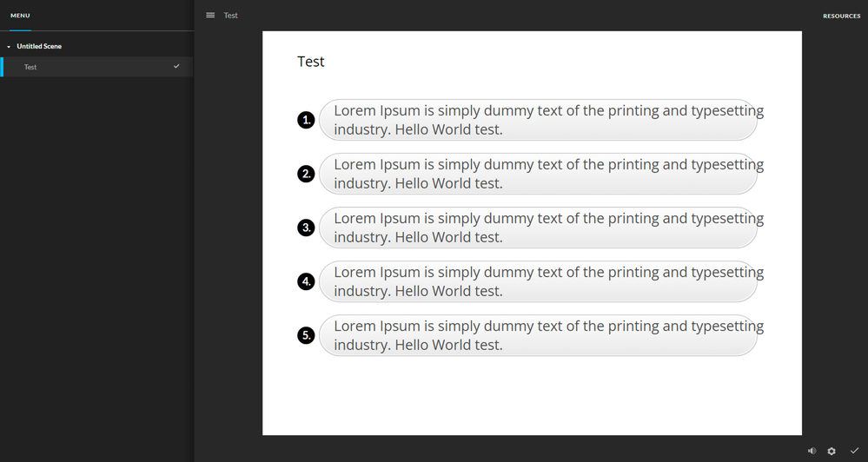868x462 pixels.
Task: Click the volume speaker icon
Action: coord(812,451)
